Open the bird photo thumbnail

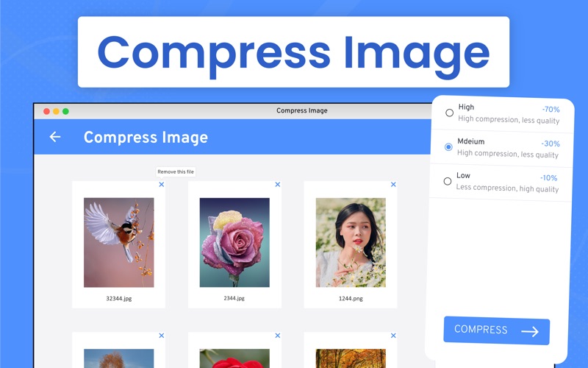[x=119, y=243]
